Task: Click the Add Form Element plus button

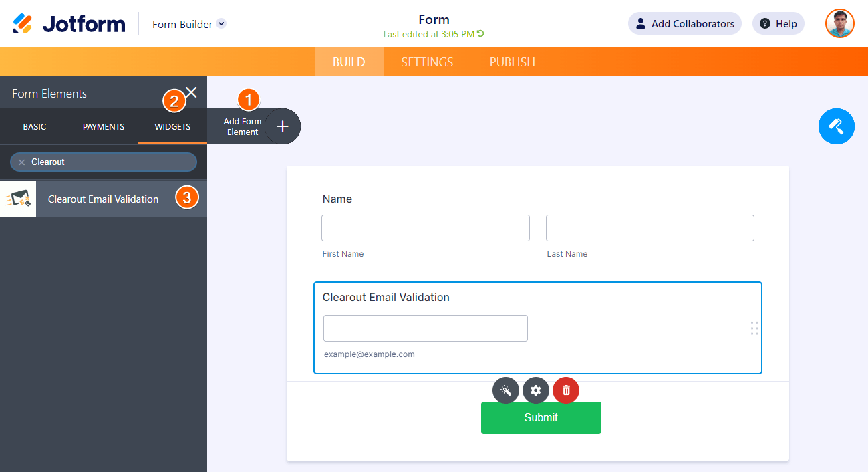Action: point(283,126)
